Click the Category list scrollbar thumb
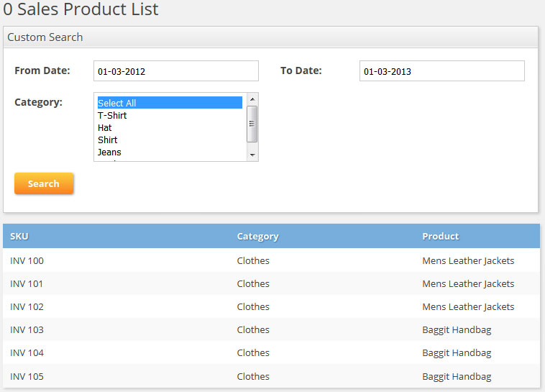This screenshot has width=545, height=392. click(252, 122)
